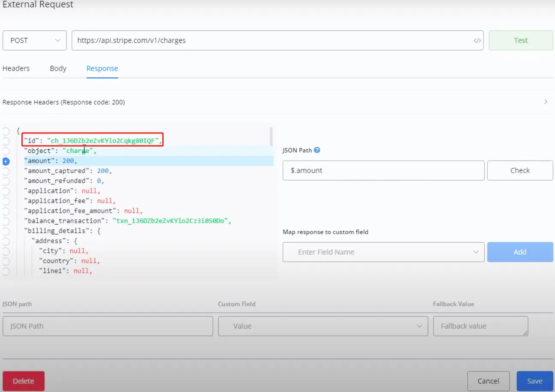Click the "balance_transaction" txn value

click(171, 221)
